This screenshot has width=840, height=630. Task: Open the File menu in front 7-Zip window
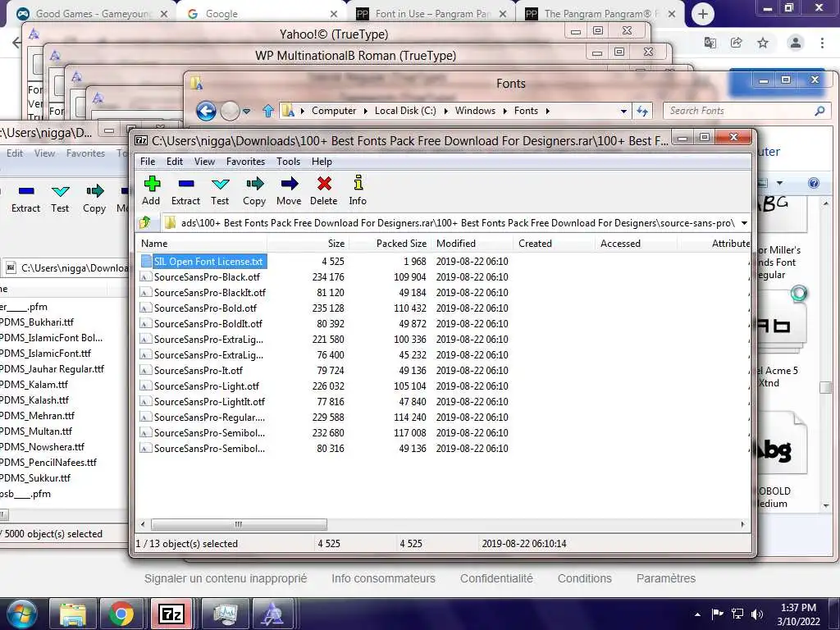tap(148, 162)
